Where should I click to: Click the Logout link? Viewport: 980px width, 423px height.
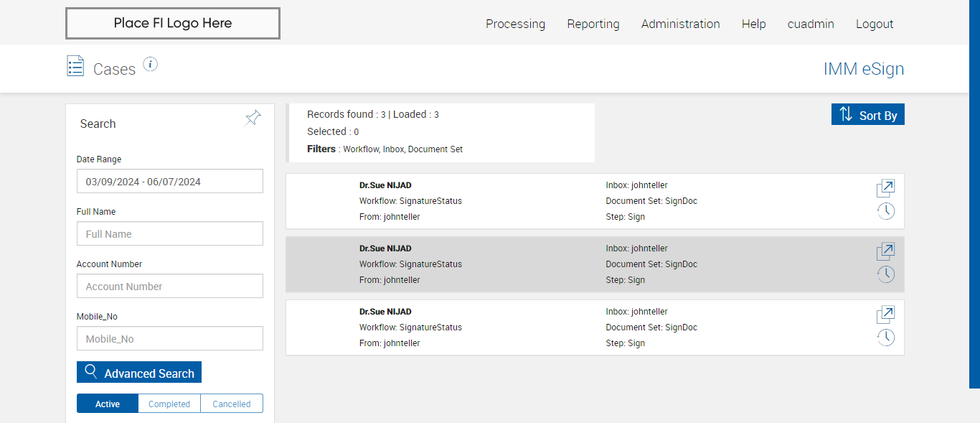[875, 24]
